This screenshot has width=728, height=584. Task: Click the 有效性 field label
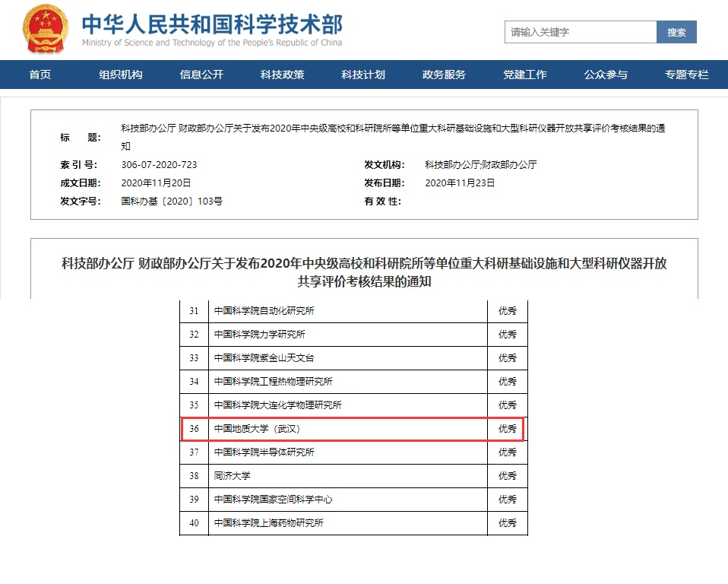[x=382, y=201]
